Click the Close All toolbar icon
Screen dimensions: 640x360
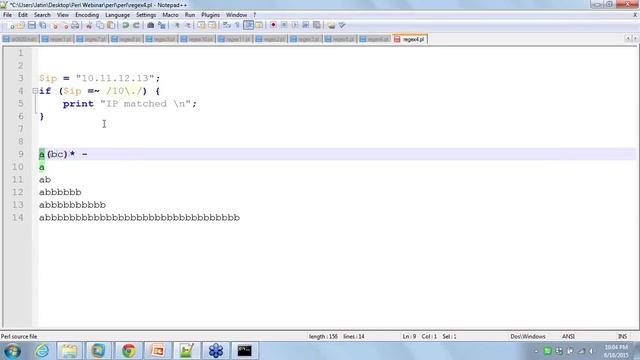[x=64, y=25]
